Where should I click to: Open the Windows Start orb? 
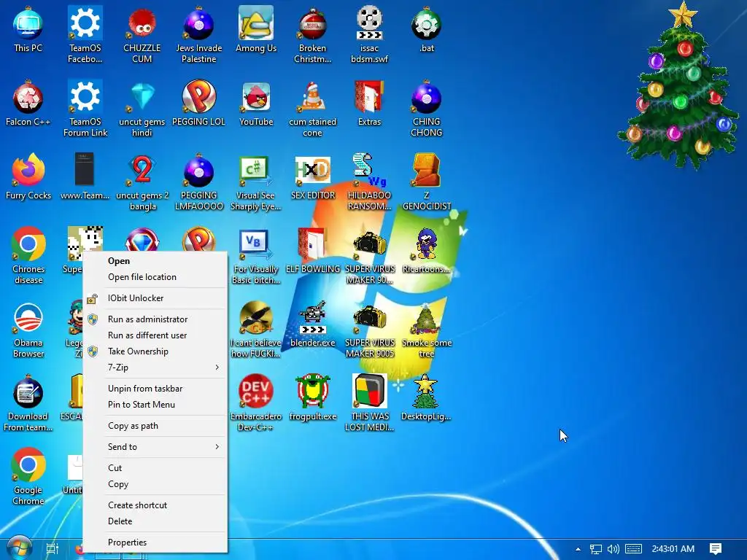pyautogui.click(x=19, y=548)
